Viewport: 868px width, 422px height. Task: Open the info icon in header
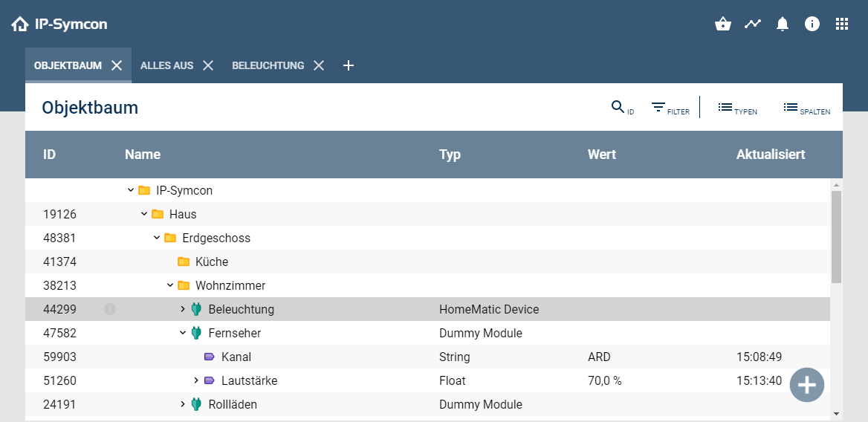click(x=812, y=24)
